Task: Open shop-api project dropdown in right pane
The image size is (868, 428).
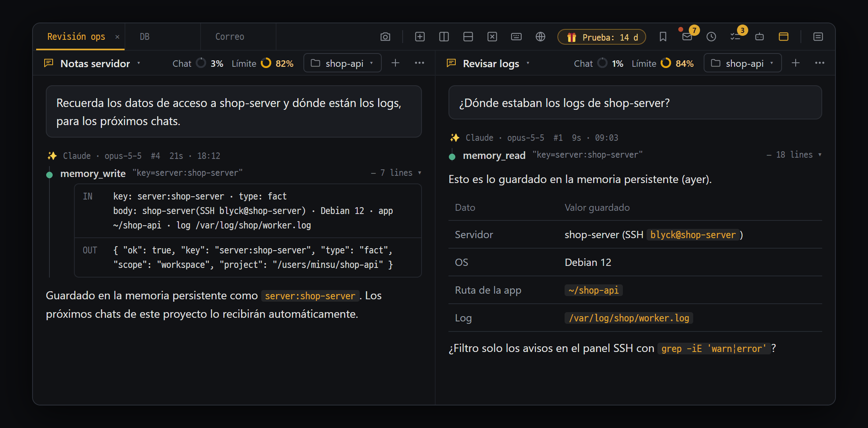Action: point(743,63)
